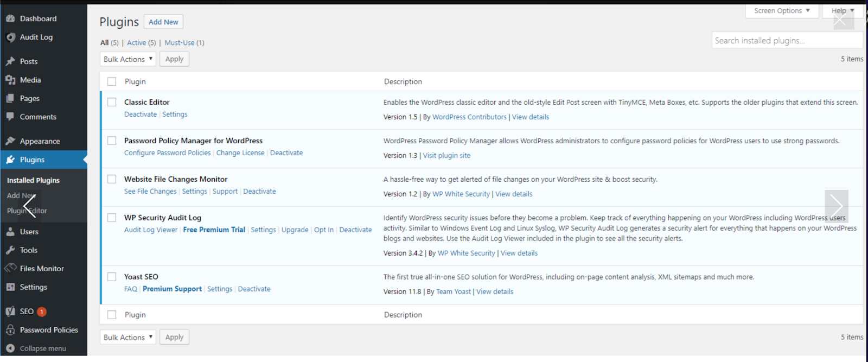This screenshot has width=868, height=362.
Task: Expand the Help dropdown tab
Action: (x=843, y=11)
